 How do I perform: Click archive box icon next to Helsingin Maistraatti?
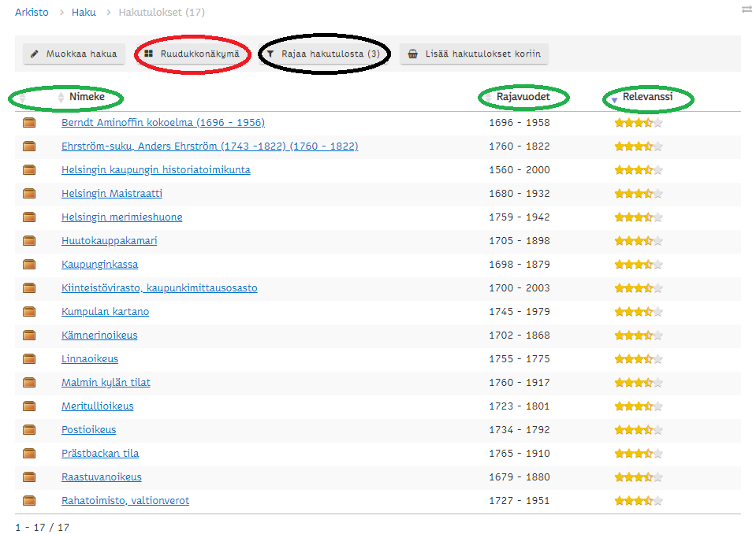[29, 194]
